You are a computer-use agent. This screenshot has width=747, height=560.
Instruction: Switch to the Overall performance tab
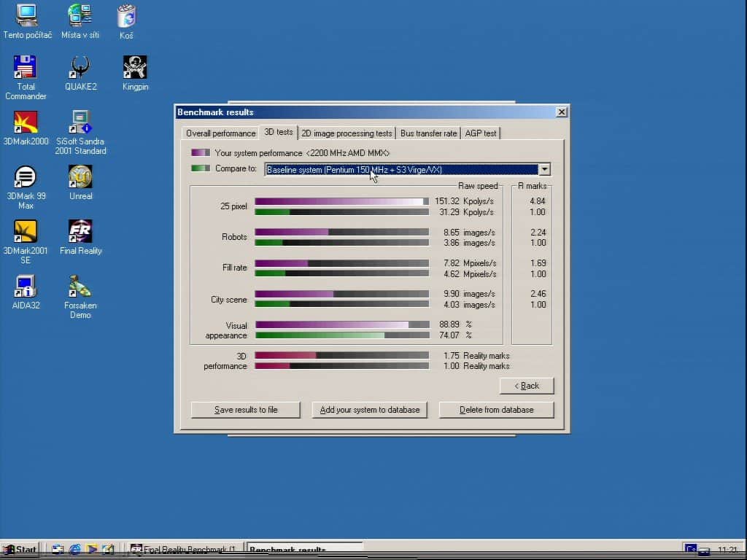220,133
